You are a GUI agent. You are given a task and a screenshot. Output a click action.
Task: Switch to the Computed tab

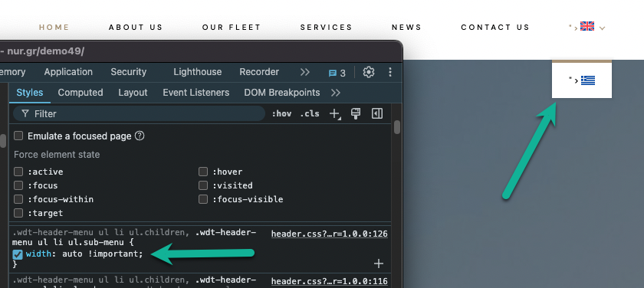80,93
